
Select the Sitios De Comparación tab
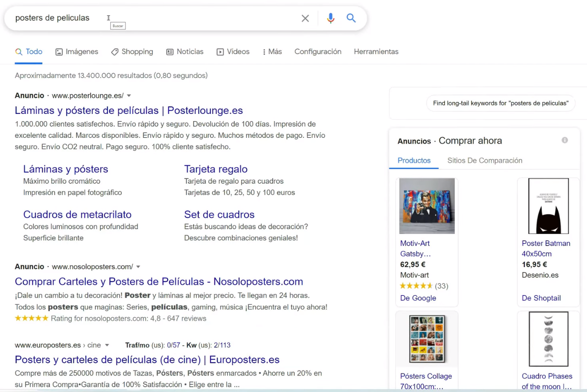point(485,160)
